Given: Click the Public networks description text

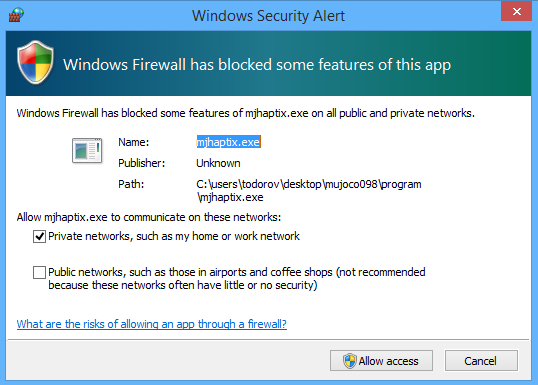Looking at the screenshot, I should point(237,279).
